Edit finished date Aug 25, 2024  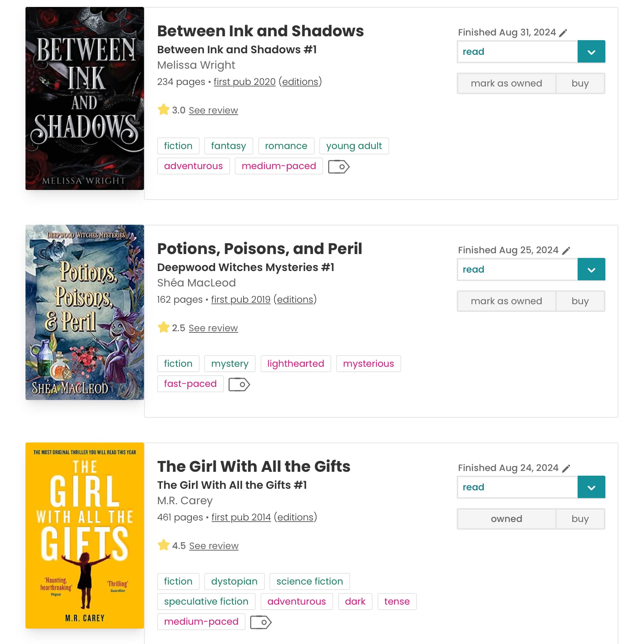click(x=566, y=251)
